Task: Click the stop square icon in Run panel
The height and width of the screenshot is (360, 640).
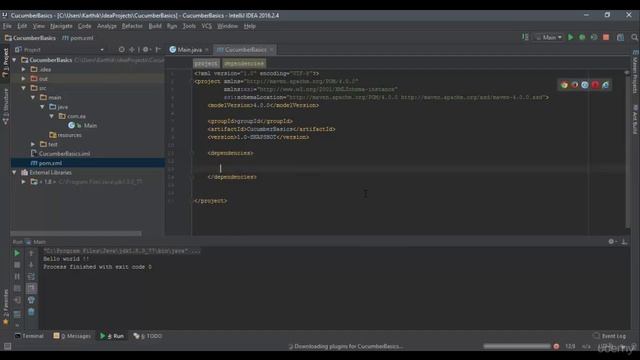Action: pos(17,265)
